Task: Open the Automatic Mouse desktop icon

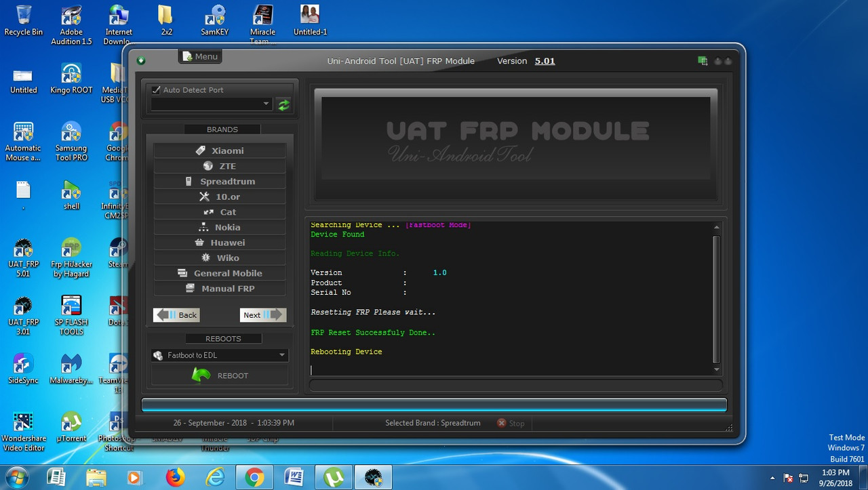Action: point(23,142)
